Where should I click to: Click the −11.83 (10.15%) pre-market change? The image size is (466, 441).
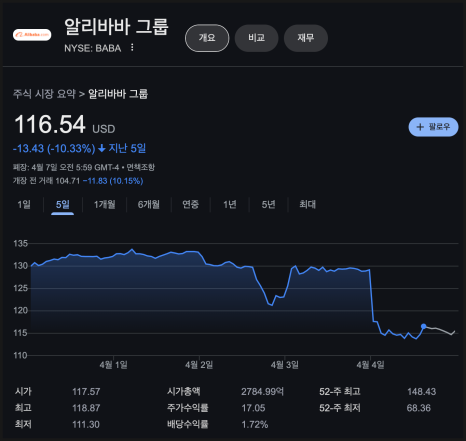(x=113, y=181)
